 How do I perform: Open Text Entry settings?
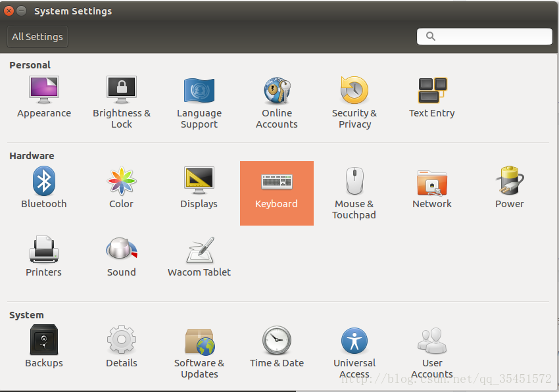click(431, 97)
